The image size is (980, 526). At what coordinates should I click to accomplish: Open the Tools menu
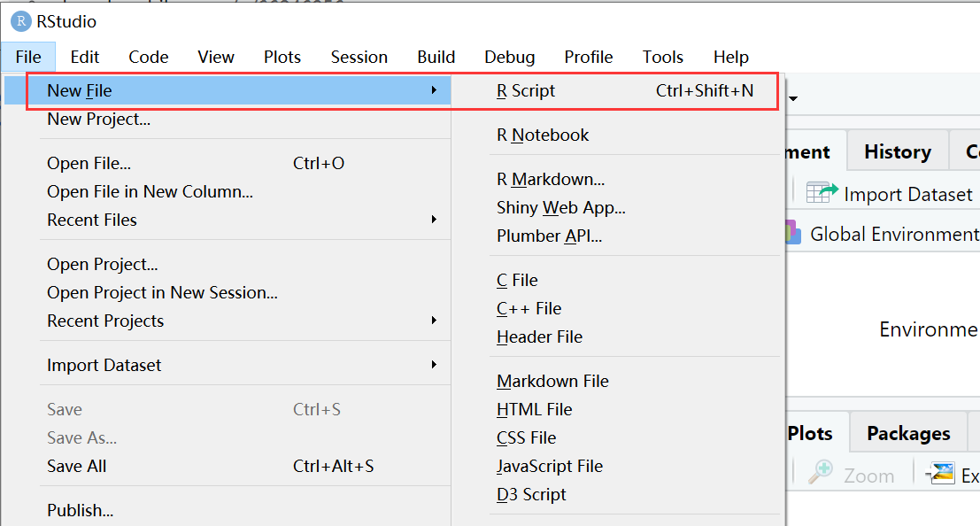pyautogui.click(x=662, y=56)
